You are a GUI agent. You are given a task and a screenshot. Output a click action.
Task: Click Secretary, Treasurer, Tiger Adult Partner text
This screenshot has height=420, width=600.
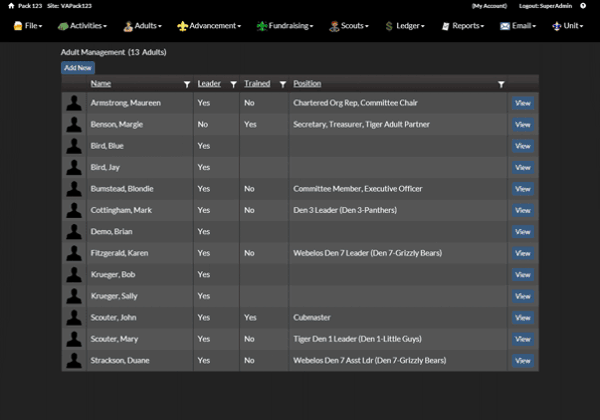[361, 124]
